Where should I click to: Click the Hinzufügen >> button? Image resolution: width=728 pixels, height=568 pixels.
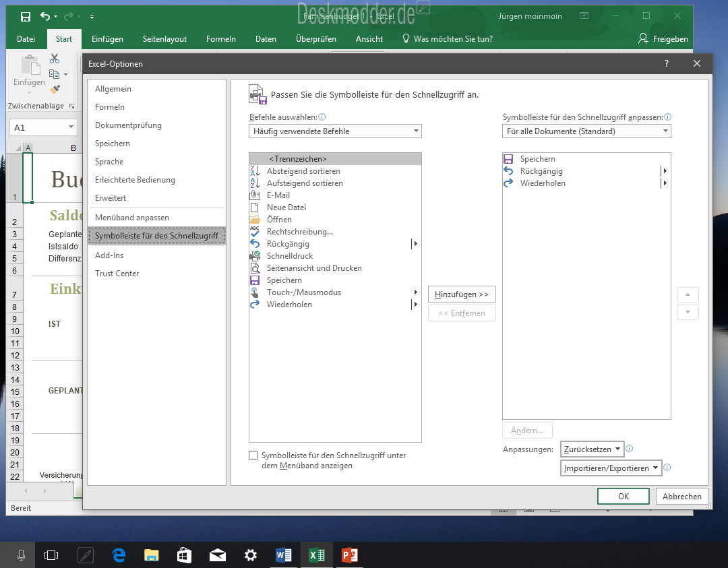point(462,294)
